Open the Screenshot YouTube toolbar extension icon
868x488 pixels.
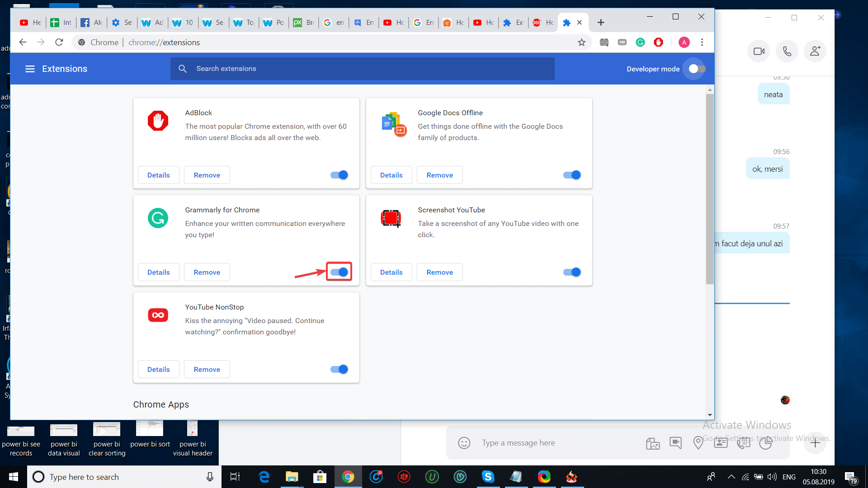(604, 42)
